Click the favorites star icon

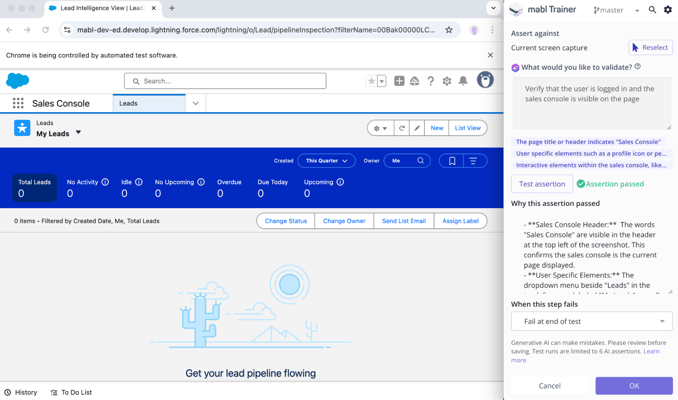pos(371,81)
